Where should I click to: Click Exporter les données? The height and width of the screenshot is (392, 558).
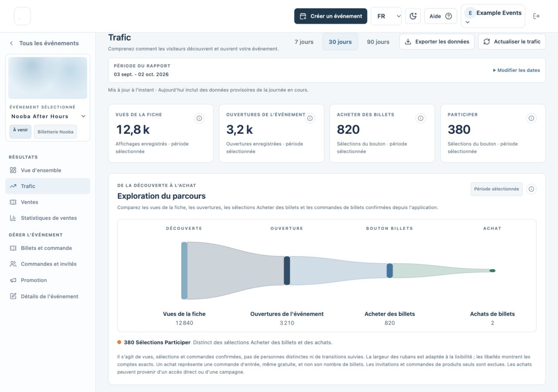coord(437,42)
